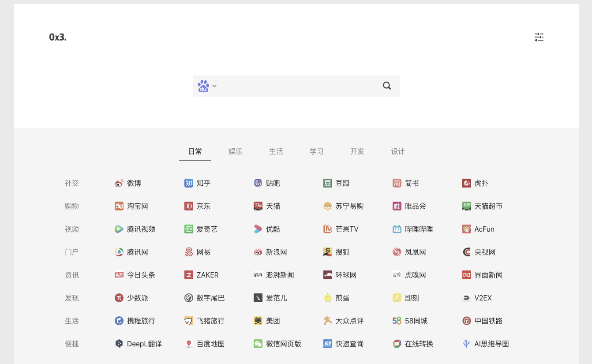Click the 网易 icon

(189, 252)
